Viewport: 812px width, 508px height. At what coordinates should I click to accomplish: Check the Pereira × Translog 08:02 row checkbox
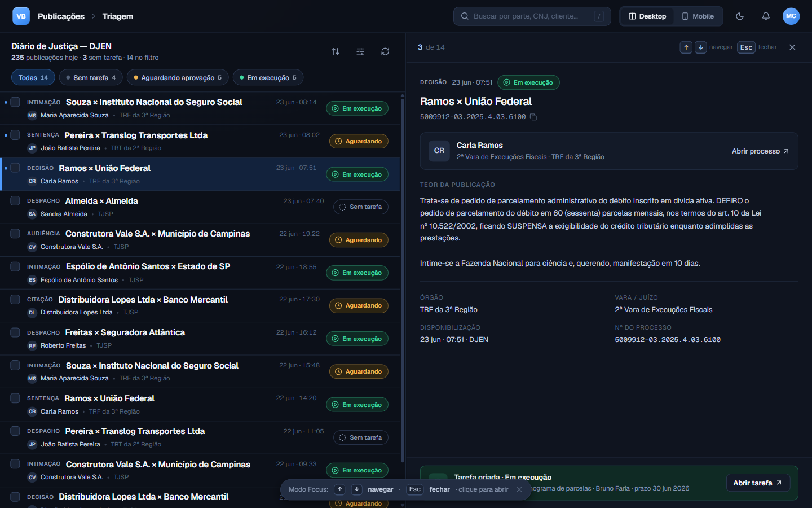click(15, 135)
